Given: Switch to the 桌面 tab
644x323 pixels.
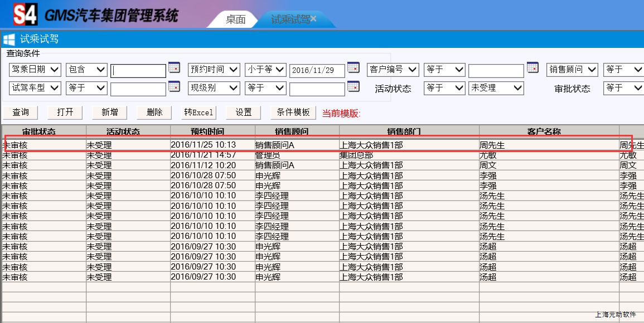Looking at the screenshot, I should (235, 19).
